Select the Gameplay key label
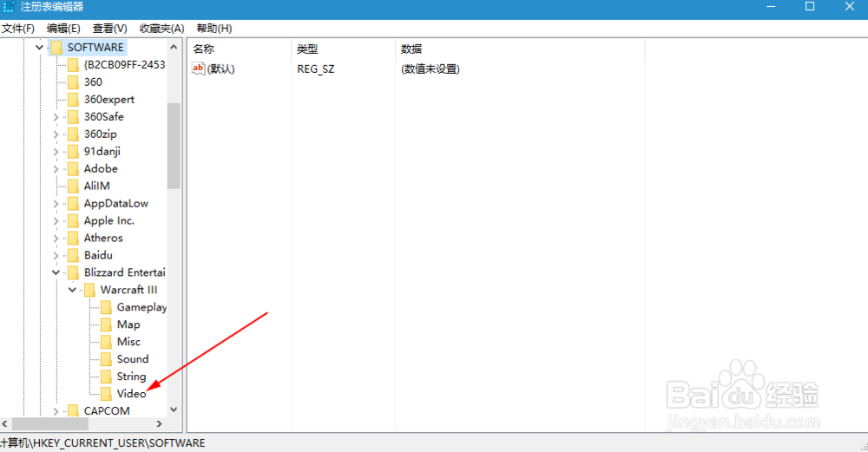The height and width of the screenshot is (452, 868). pyautogui.click(x=141, y=307)
